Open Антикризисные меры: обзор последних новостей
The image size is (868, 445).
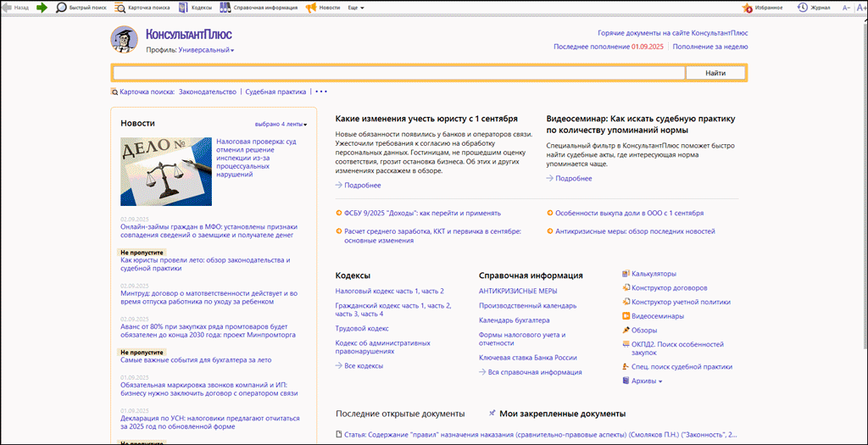635,231
